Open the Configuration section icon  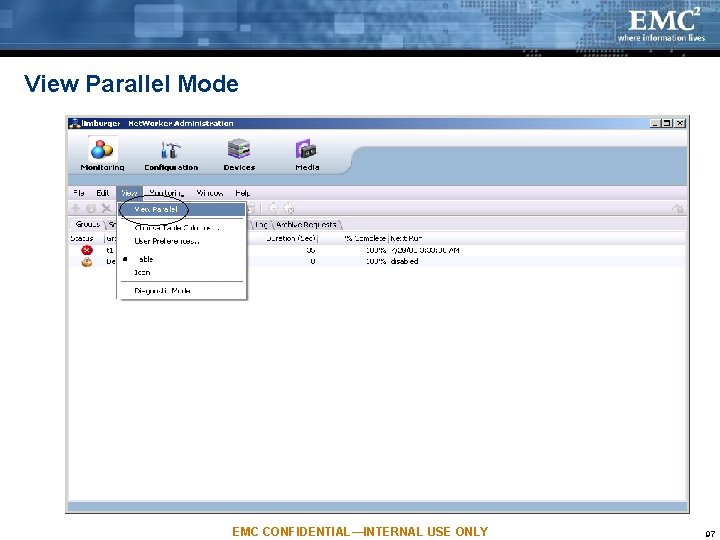click(171, 150)
